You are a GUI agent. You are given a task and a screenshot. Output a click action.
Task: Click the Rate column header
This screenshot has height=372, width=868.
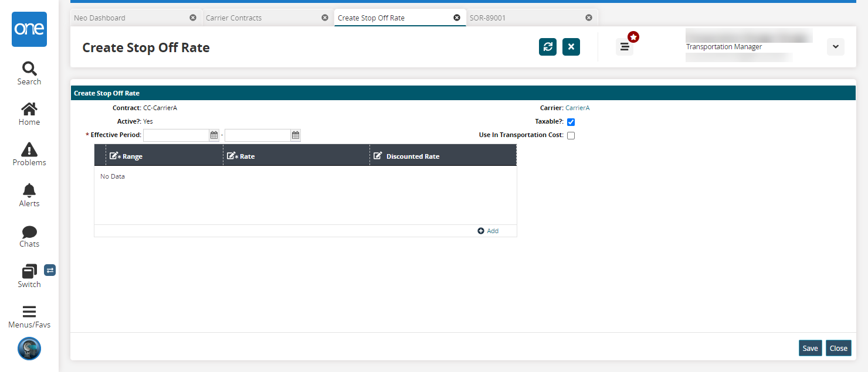point(296,156)
